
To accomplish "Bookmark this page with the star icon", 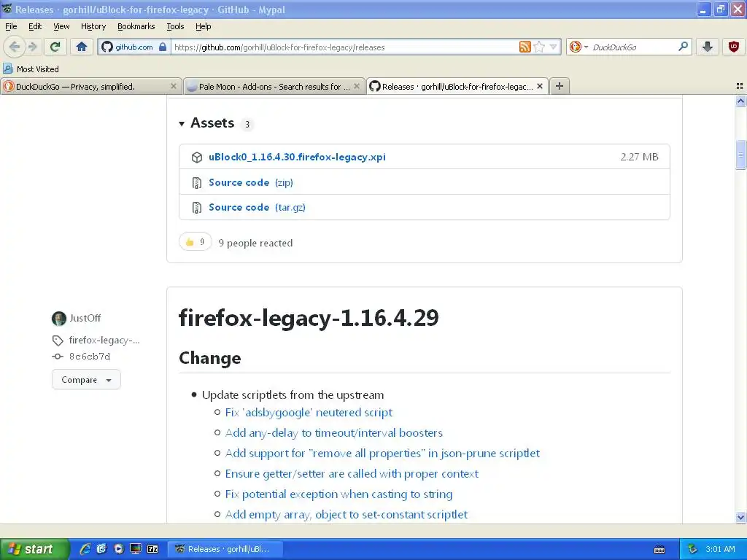I will tap(539, 47).
